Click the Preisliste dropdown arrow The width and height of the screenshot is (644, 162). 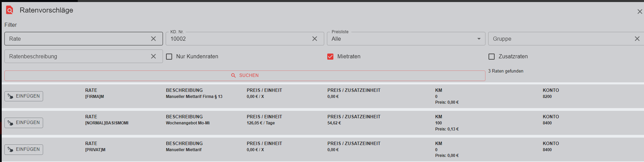[479, 39]
